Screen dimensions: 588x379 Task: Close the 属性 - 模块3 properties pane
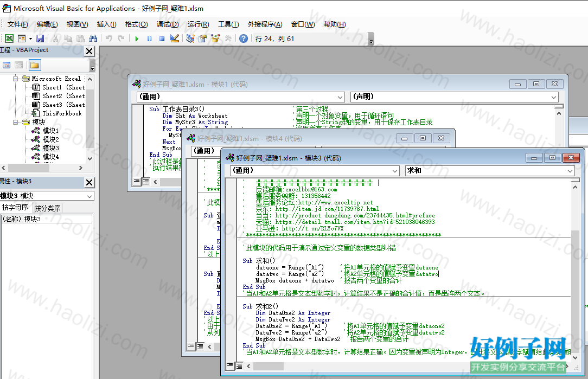click(x=90, y=182)
